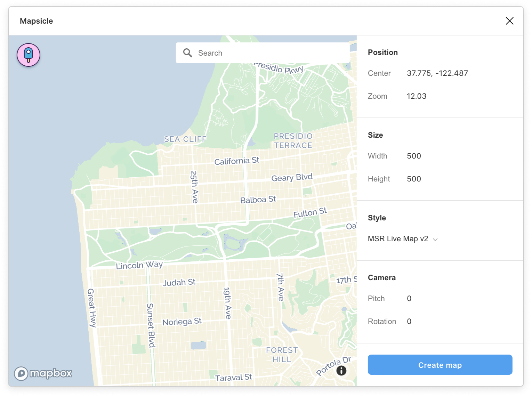Close the Mapsicle dialog

tap(509, 21)
